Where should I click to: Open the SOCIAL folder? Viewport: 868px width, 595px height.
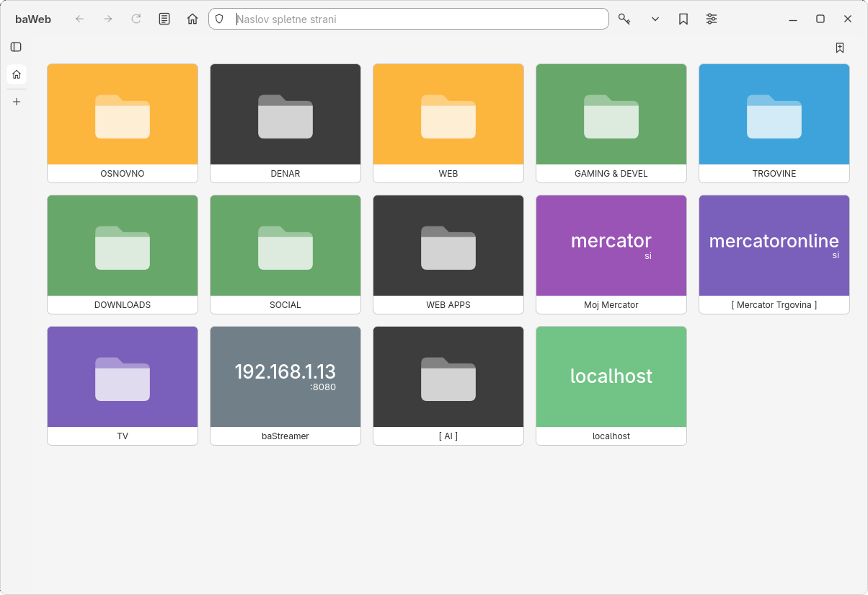pos(285,255)
